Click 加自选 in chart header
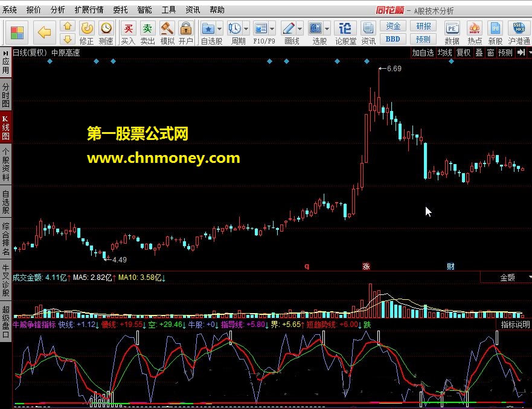The width and height of the screenshot is (532, 409). [423, 52]
